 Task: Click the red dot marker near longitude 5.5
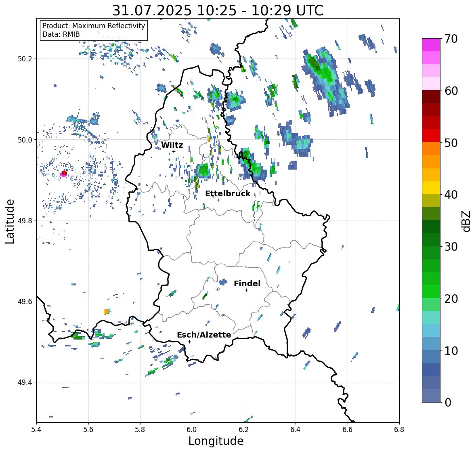tap(64, 173)
